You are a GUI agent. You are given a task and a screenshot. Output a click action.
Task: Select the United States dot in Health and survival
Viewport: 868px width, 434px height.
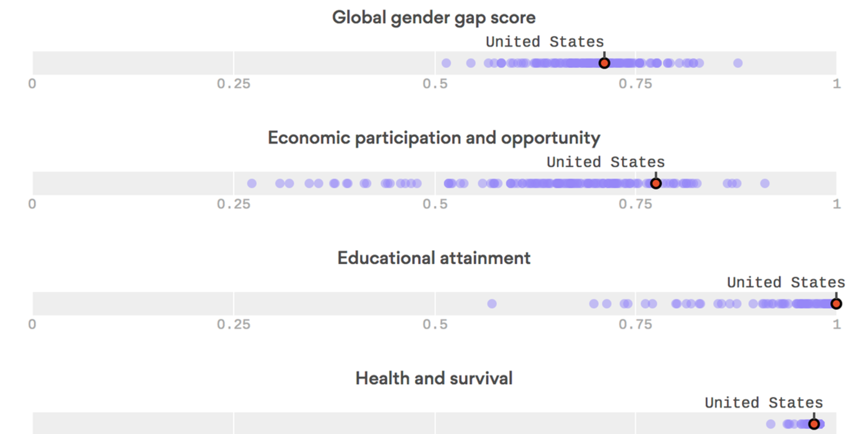click(814, 424)
